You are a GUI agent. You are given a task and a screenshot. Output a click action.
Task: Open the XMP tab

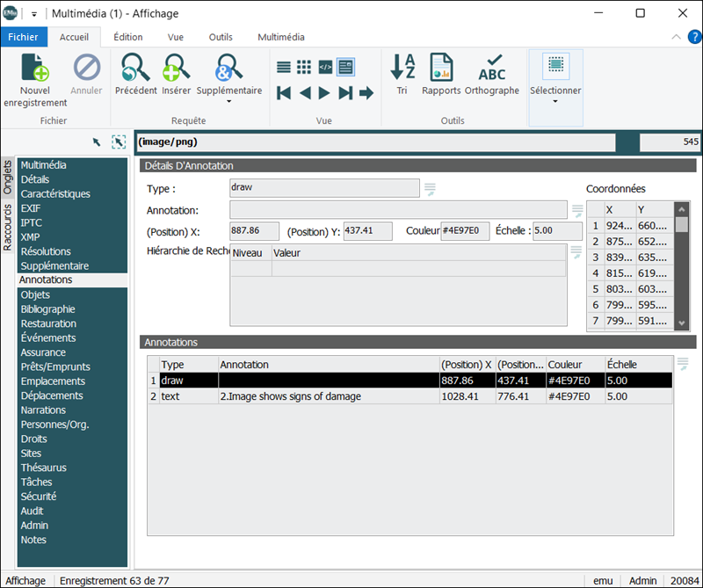(72, 236)
